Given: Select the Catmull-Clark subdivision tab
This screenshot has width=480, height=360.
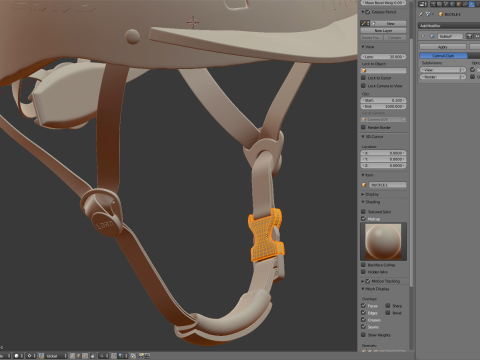Looking at the screenshot, I should (x=443, y=55).
